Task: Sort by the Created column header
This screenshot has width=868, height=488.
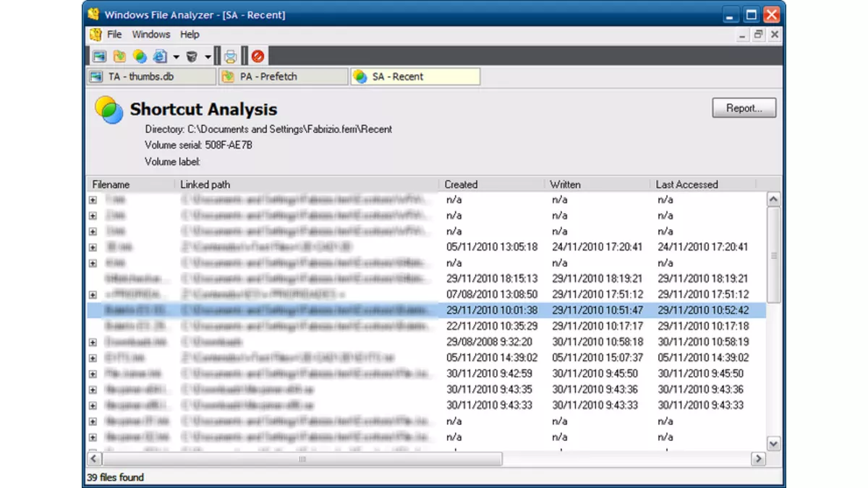Action: 490,184
